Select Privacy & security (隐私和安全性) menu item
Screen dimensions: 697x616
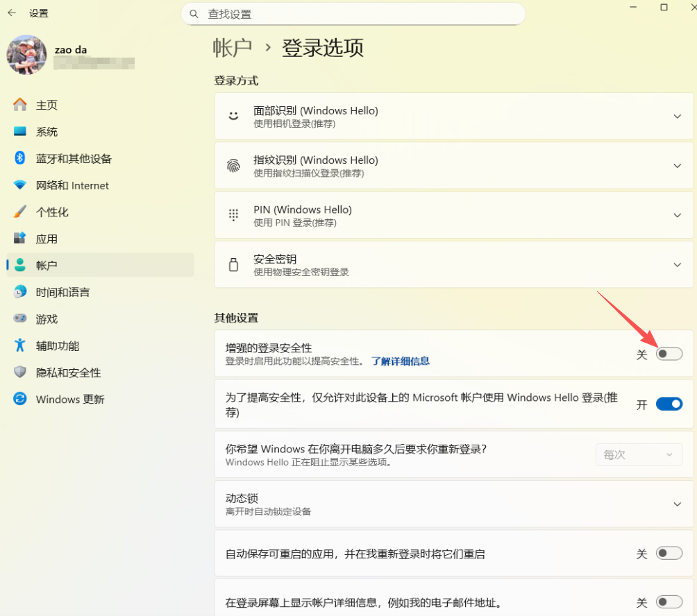click(68, 373)
